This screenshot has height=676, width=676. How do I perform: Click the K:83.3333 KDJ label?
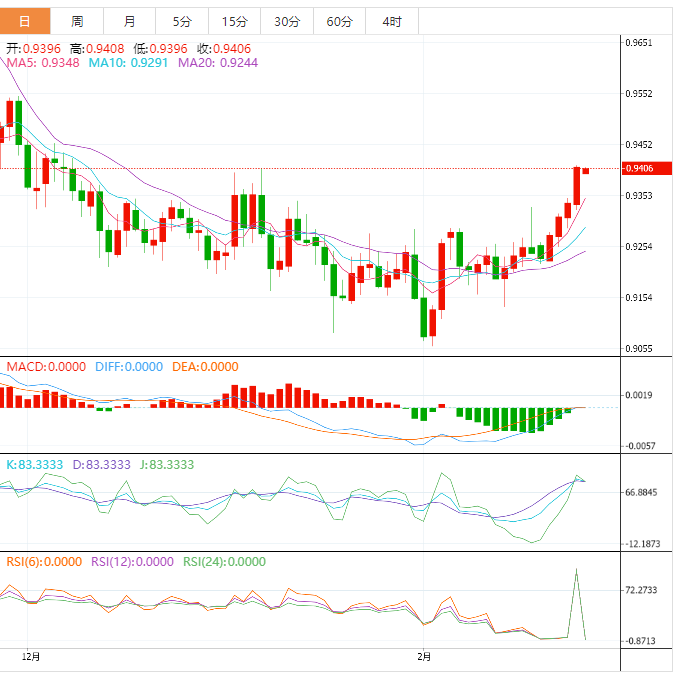[x=36, y=465]
